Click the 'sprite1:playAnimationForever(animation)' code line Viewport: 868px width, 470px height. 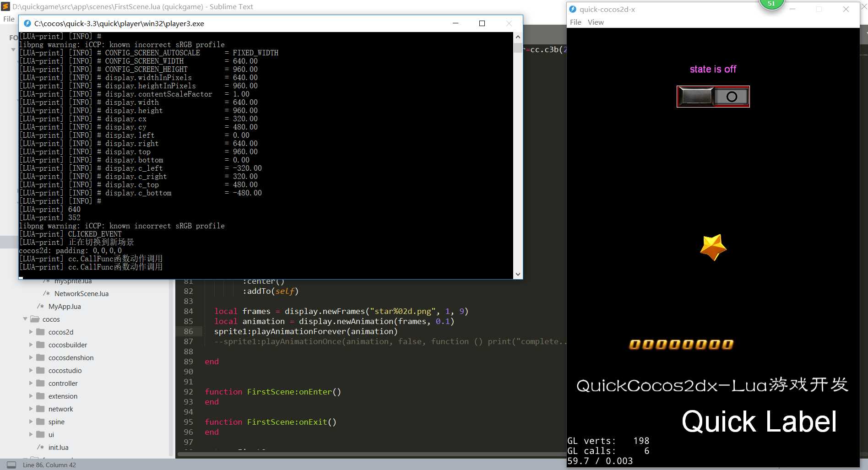pos(306,331)
